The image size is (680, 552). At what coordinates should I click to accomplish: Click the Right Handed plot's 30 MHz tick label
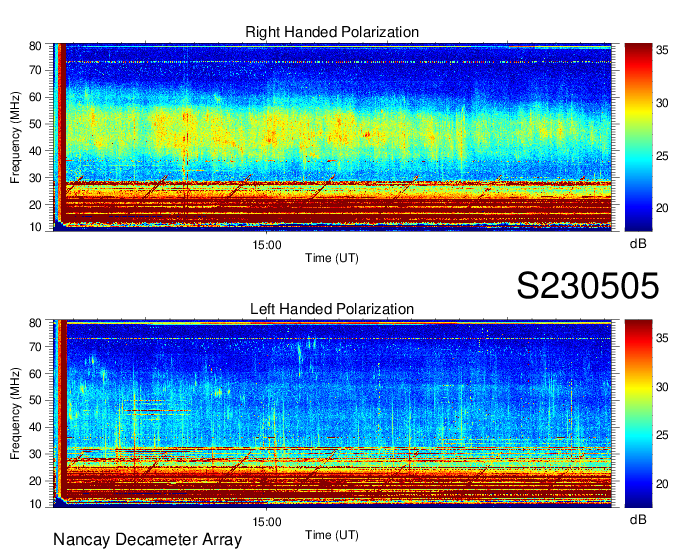35,178
